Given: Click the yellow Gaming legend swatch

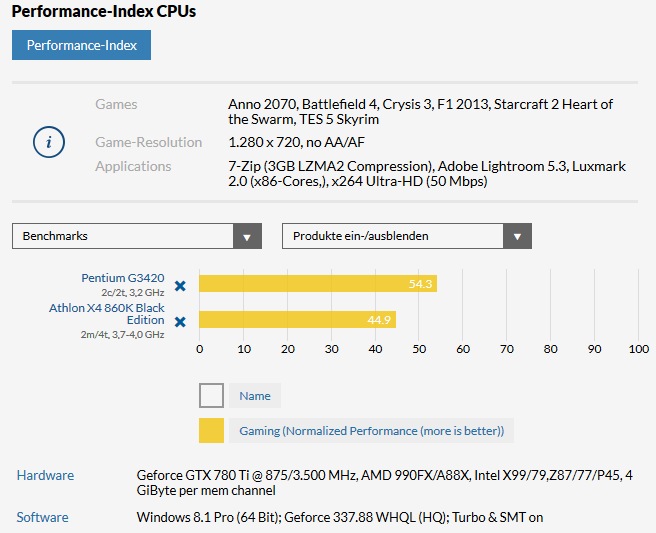Looking at the screenshot, I should 211,430.
